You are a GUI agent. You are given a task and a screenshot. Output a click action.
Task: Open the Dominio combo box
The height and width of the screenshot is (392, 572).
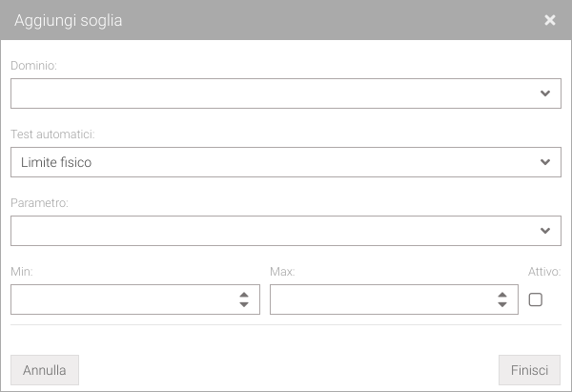[276, 93]
